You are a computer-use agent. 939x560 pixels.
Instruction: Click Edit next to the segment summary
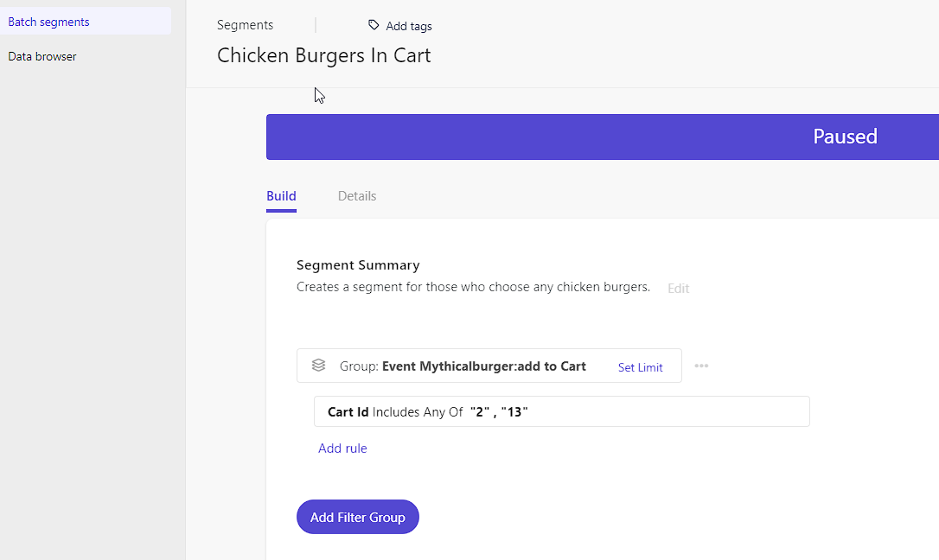point(678,288)
